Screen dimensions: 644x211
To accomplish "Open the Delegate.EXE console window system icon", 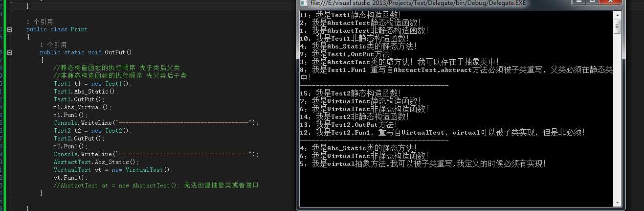I will pos(304,4).
